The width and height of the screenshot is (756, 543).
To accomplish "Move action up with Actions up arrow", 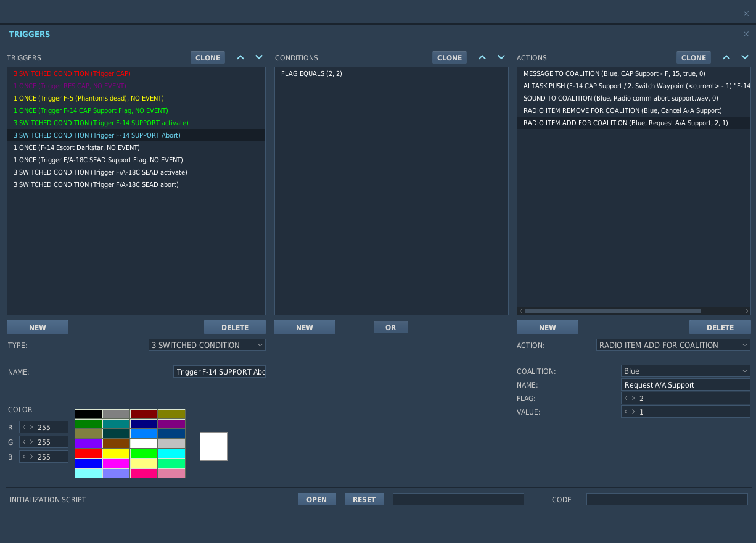I will tap(726, 57).
